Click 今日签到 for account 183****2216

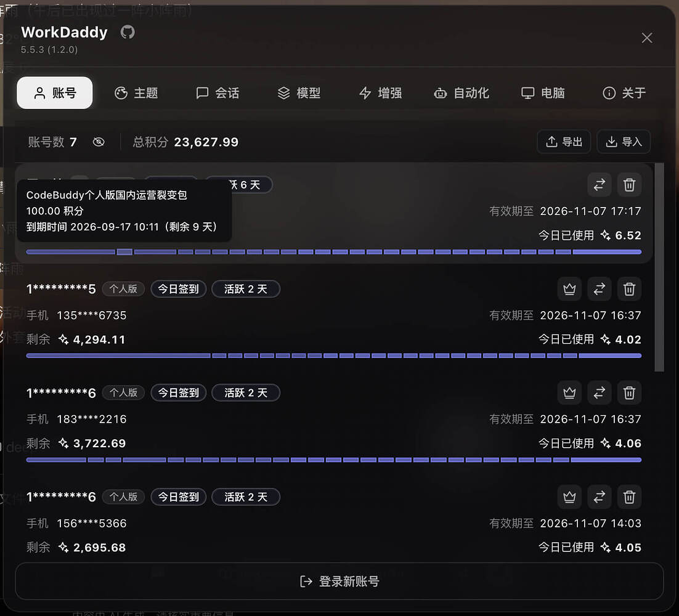click(179, 392)
